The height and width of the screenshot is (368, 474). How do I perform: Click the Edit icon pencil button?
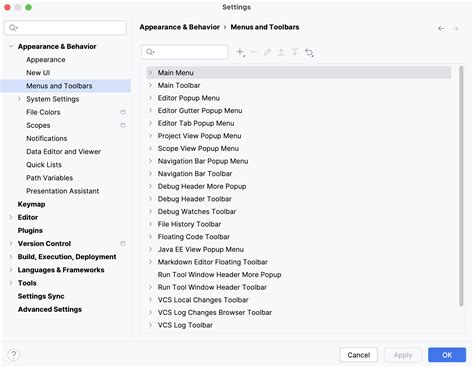click(x=267, y=52)
